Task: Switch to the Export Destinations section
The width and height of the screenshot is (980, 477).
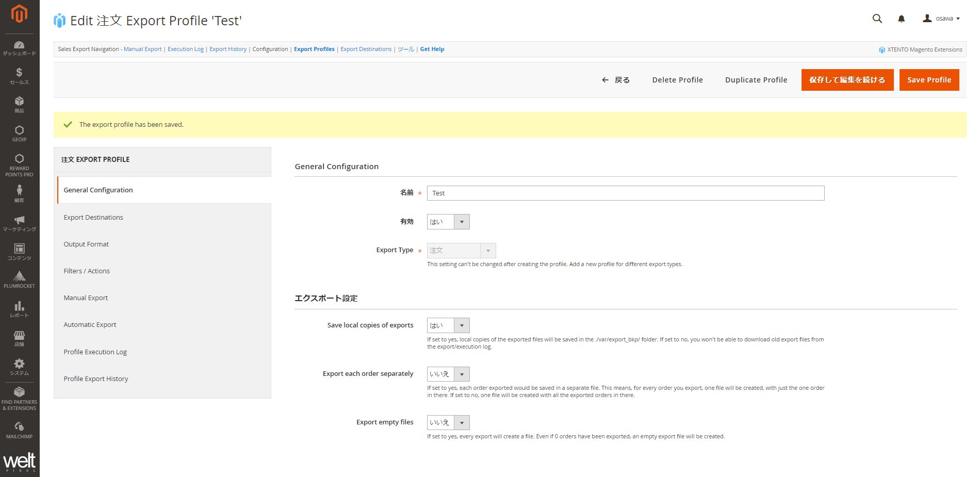Action: pyautogui.click(x=93, y=217)
